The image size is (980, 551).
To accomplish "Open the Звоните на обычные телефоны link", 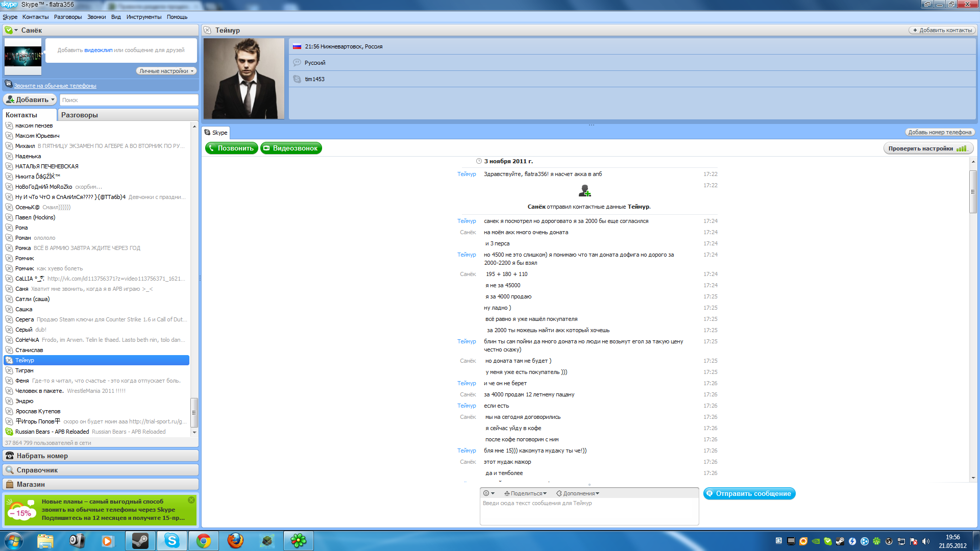I will (55, 86).
